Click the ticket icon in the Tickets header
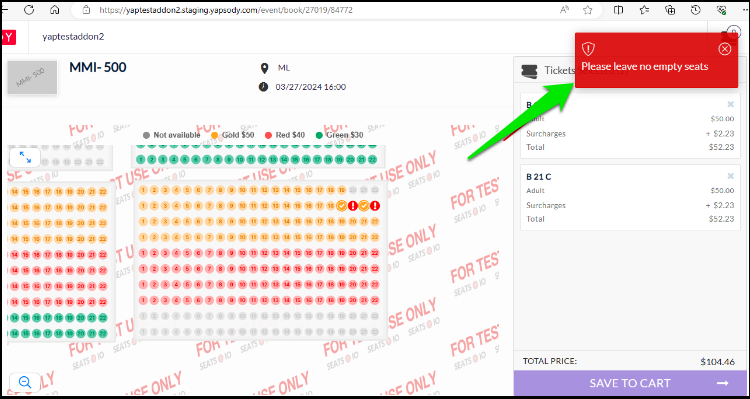This screenshot has height=399, width=750. pos(529,71)
